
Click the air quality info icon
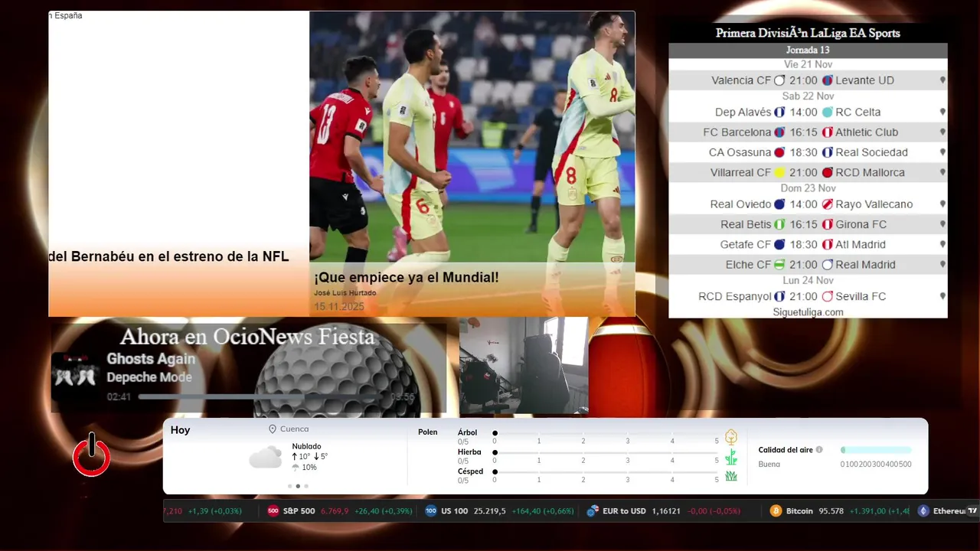click(x=819, y=450)
